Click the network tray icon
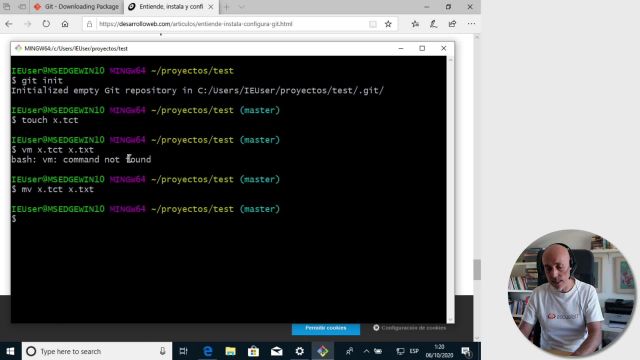640x360 pixels. click(400, 351)
